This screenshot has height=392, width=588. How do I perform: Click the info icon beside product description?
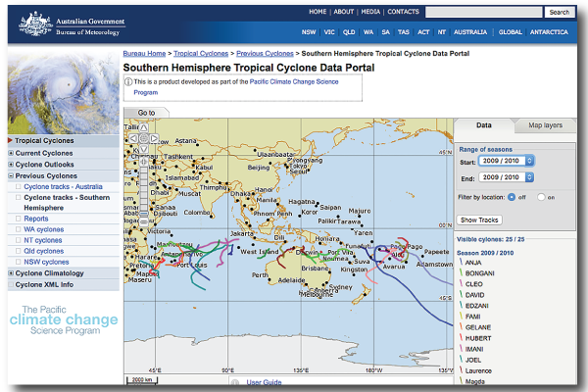(128, 82)
